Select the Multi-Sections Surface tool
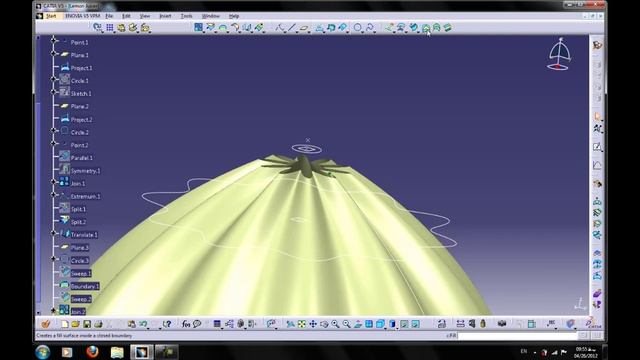 click(x=437, y=28)
